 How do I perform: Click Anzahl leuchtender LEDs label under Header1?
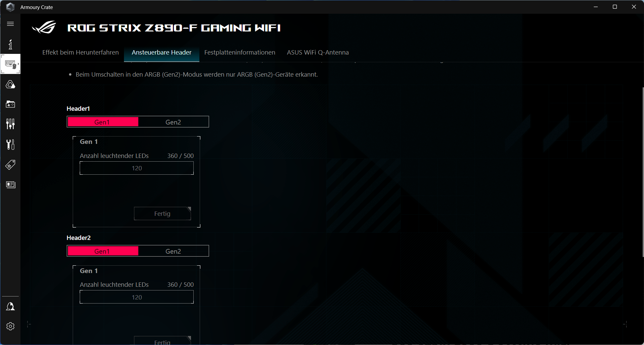coord(114,156)
